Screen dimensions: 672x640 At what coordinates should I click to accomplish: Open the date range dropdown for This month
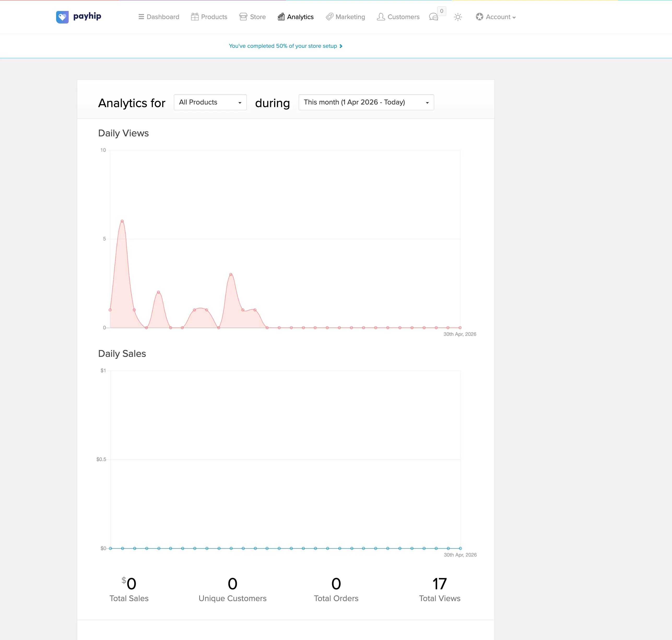(x=366, y=102)
